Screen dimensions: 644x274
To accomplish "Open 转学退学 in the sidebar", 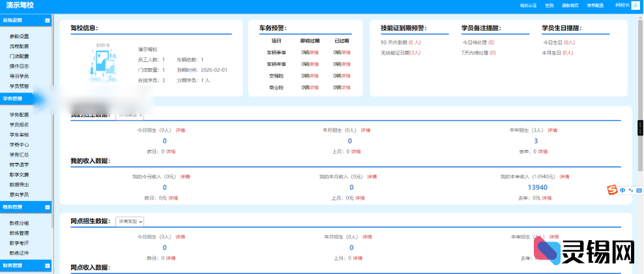I will 20,165.
